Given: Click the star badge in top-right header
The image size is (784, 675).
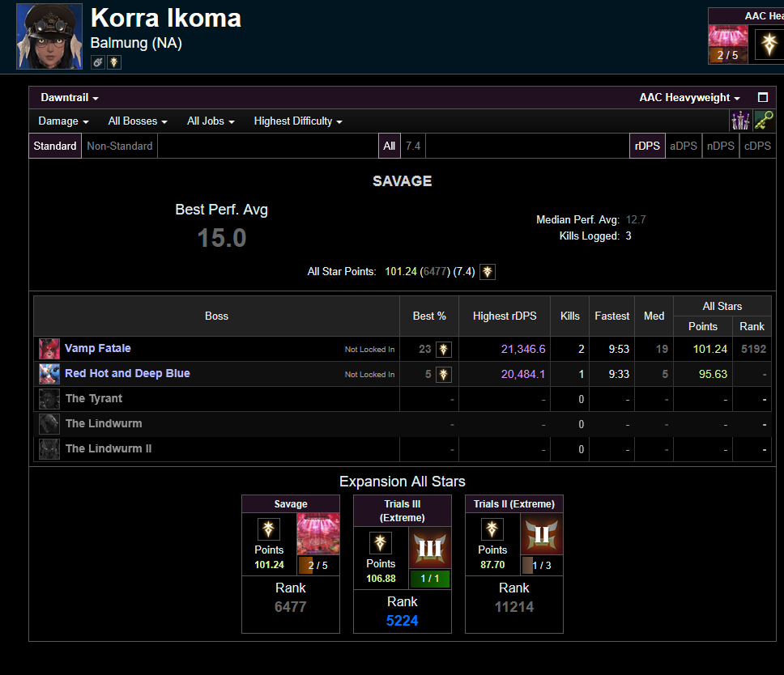Looking at the screenshot, I should [769, 44].
